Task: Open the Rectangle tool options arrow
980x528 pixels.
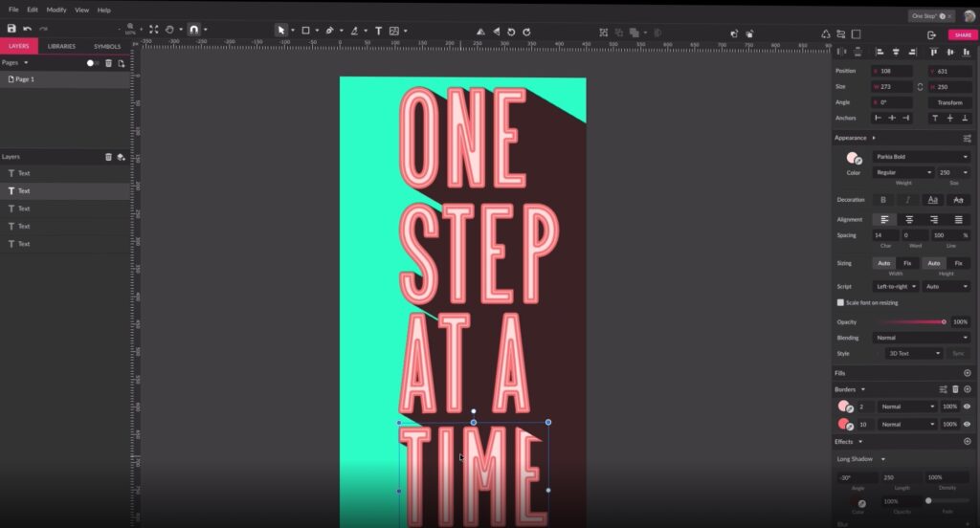Action: 317,31
